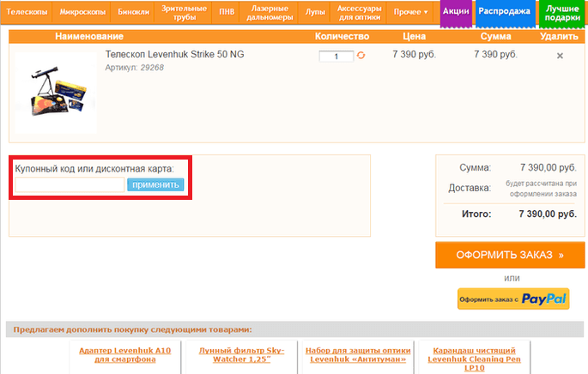The height and width of the screenshot is (374, 588).
Task: Select the Бинокли menu item
Action: tap(133, 12)
